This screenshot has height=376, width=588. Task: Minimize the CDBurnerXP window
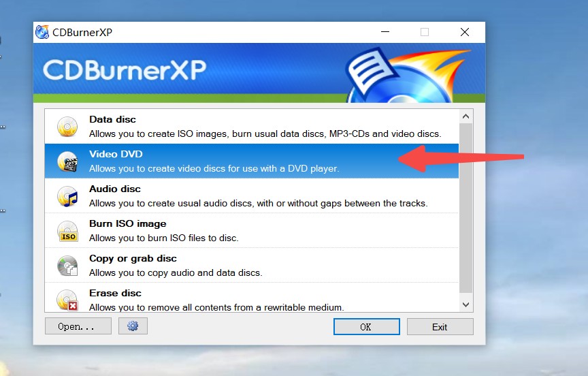coord(385,32)
